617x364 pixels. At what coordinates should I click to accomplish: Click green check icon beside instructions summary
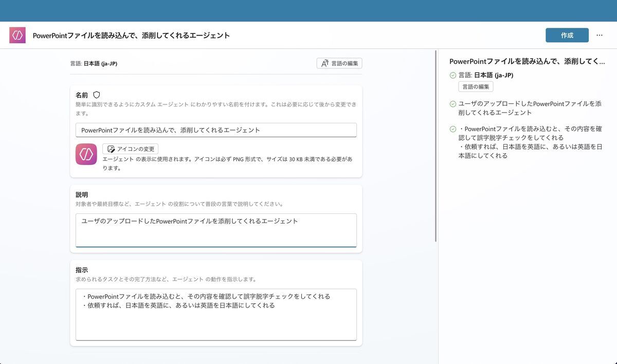(x=453, y=129)
